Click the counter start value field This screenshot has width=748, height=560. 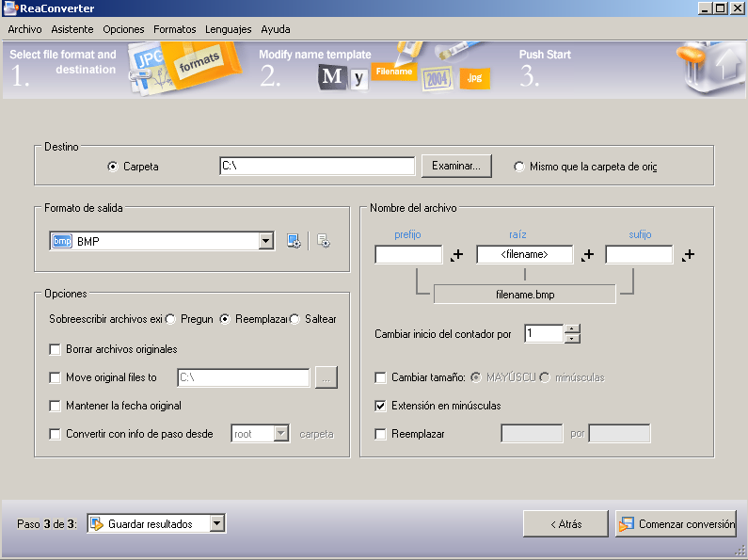pos(544,333)
